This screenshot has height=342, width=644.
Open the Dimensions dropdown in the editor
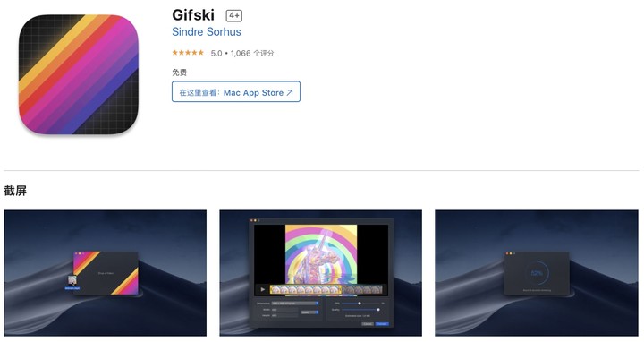point(295,304)
